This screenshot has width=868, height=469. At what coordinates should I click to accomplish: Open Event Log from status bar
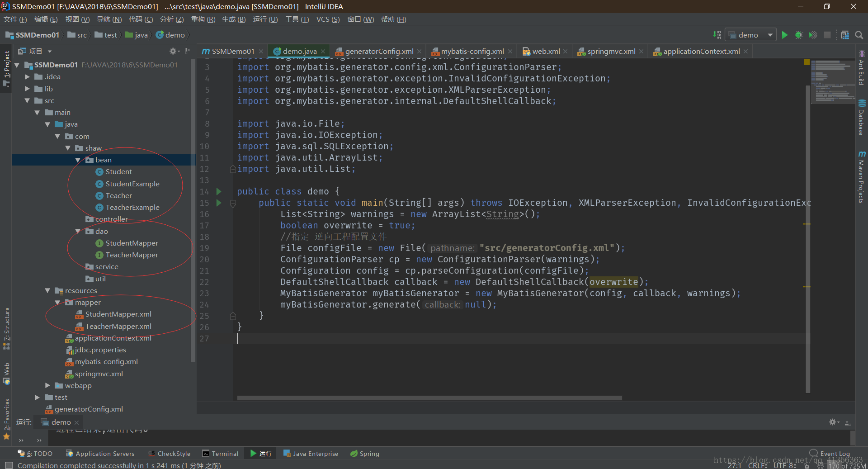pyautogui.click(x=830, y=453)
